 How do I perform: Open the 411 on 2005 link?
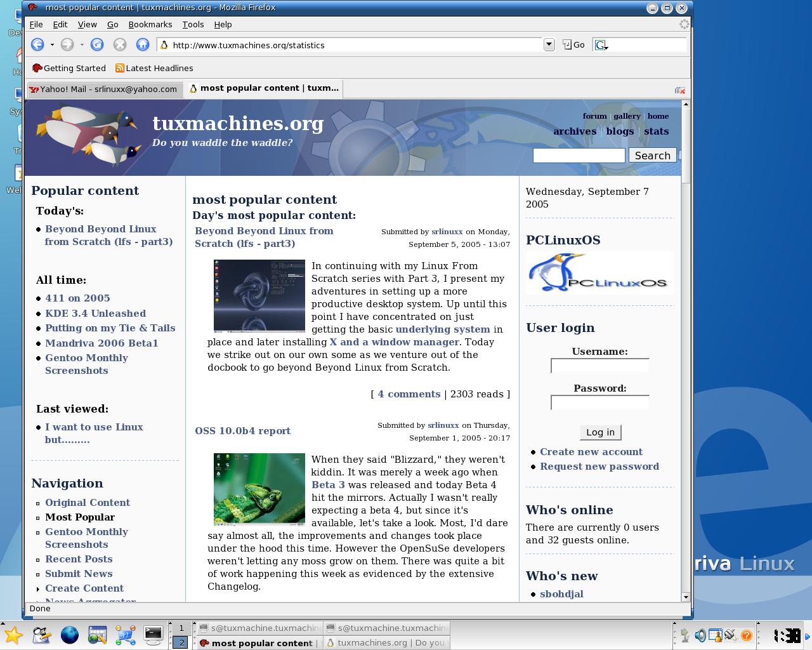click(x=77, y=298)
